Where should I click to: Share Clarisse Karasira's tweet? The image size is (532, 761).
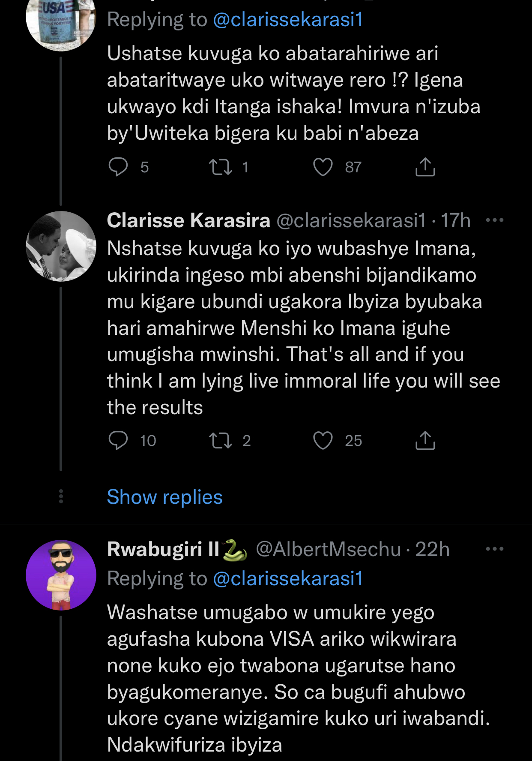[425, 440]
